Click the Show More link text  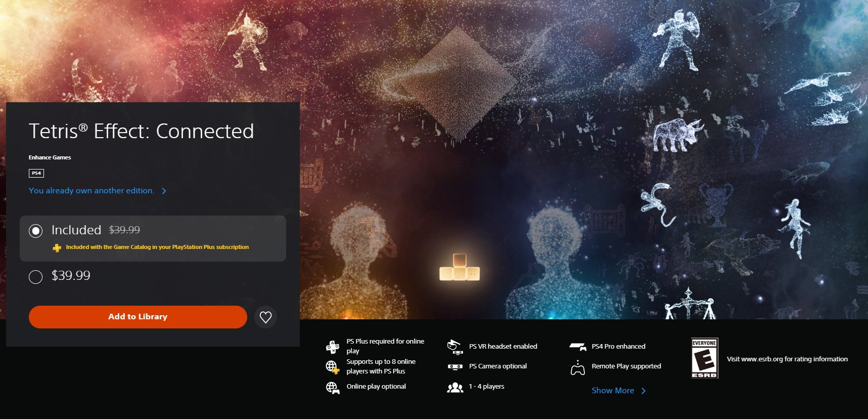pos(613,391)
